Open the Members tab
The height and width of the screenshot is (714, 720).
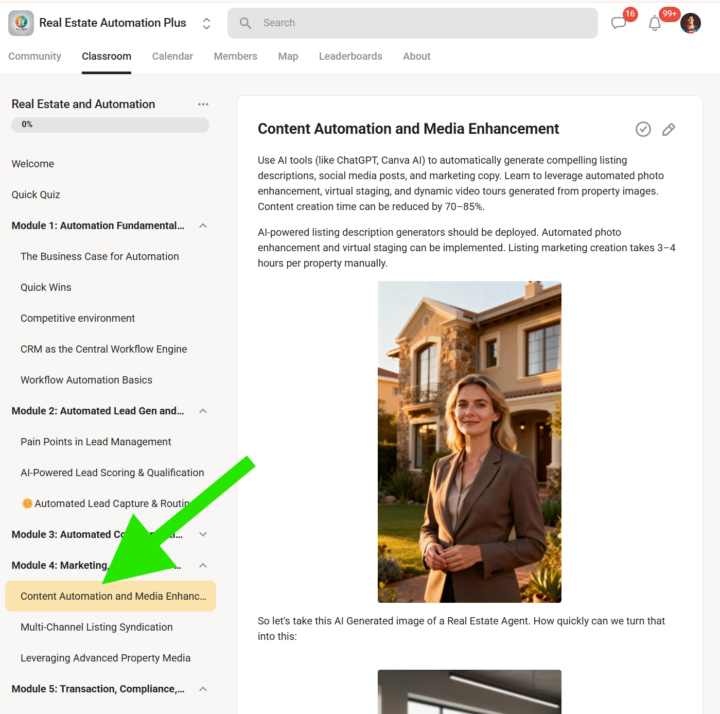tap(236, 56)
